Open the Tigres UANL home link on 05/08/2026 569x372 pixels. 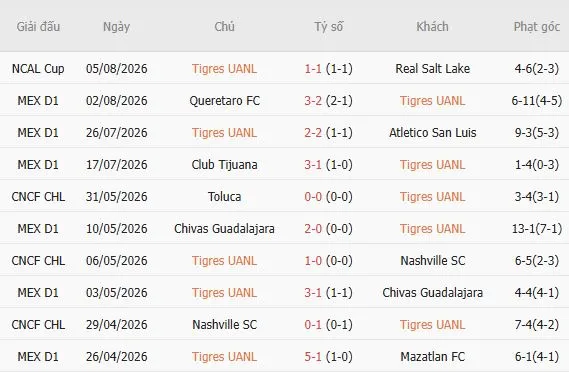225,69
